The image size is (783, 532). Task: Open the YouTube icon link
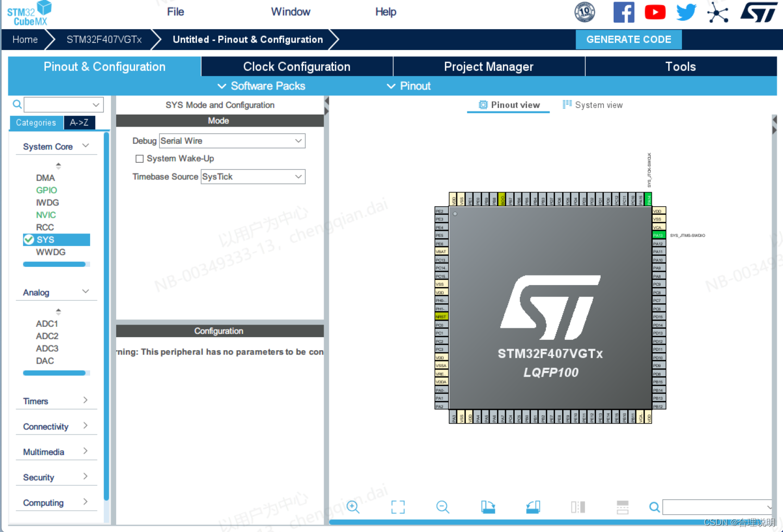[x=655, y=12]
